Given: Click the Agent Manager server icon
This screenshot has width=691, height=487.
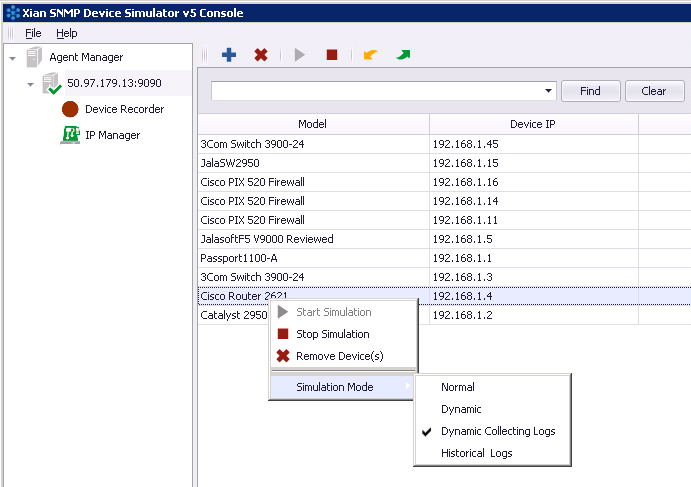Looking at the screenshot, I should coord(34,57).
